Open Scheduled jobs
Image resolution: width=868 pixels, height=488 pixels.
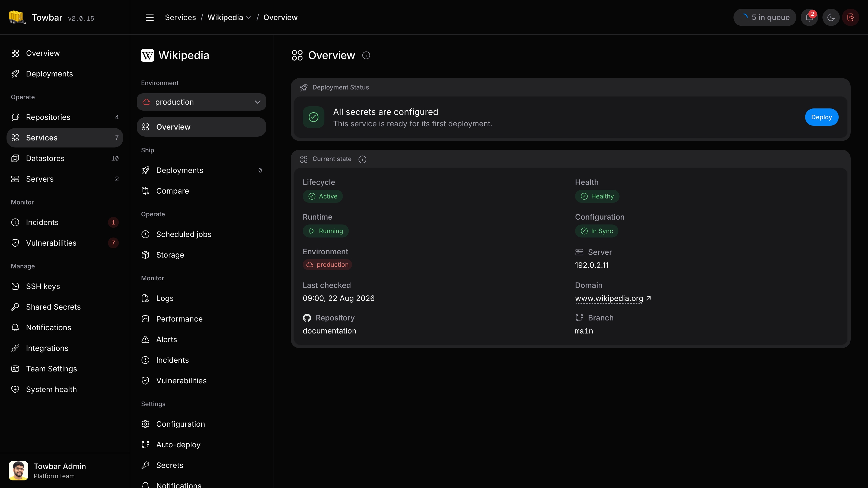click(x=201, y=235)
